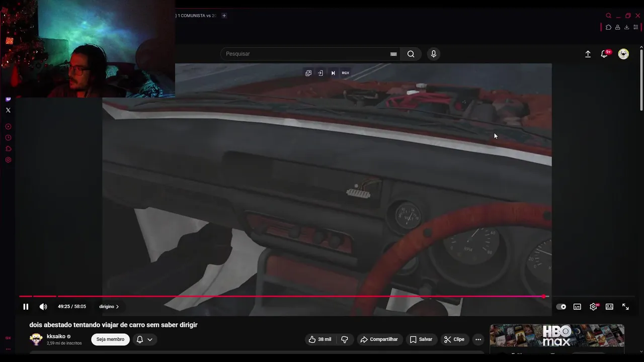644x362 pixels.
Task: Start voice search with microphone
Action: pyautogui.click(x=434, y=54)
